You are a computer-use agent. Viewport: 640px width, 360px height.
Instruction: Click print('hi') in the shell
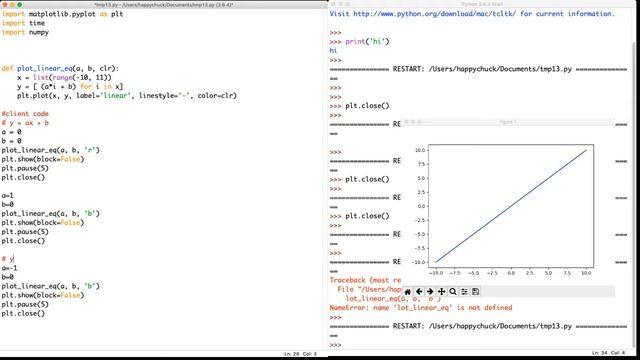click(x=367, y=42)
